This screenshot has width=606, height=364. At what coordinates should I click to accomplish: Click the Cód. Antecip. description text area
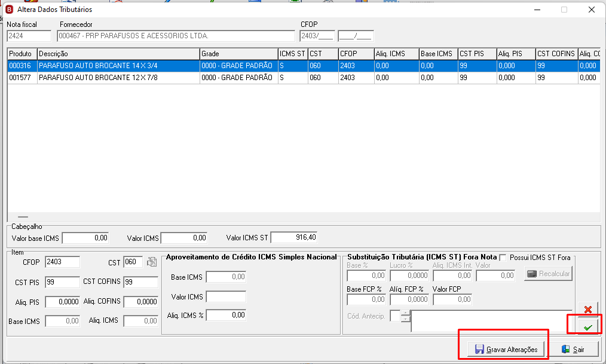click(x=492, y=321)
